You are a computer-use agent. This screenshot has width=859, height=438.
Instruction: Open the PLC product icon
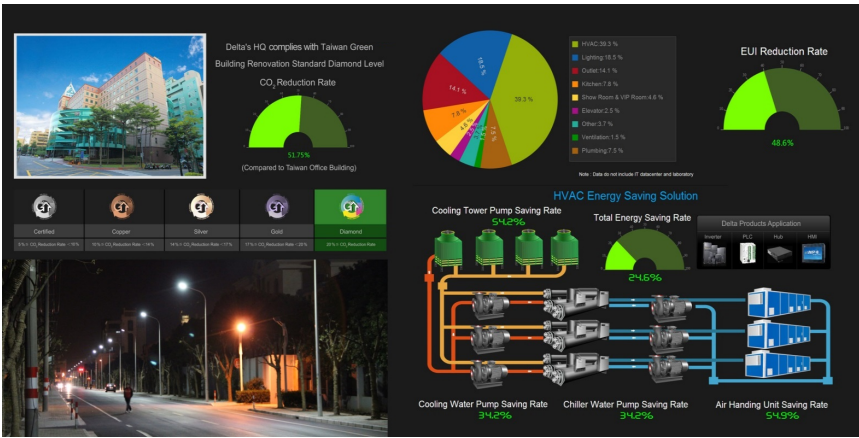click(x=747, y=253)
